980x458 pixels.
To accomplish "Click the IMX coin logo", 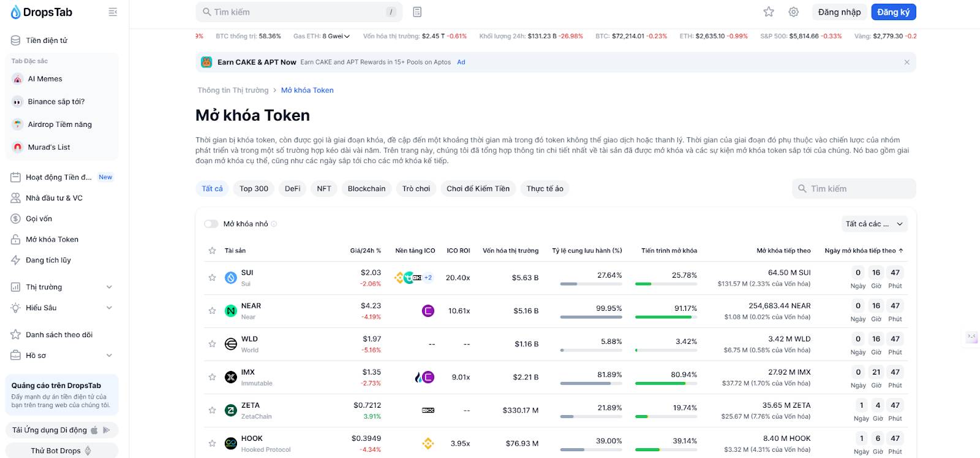I will point(231,377).
